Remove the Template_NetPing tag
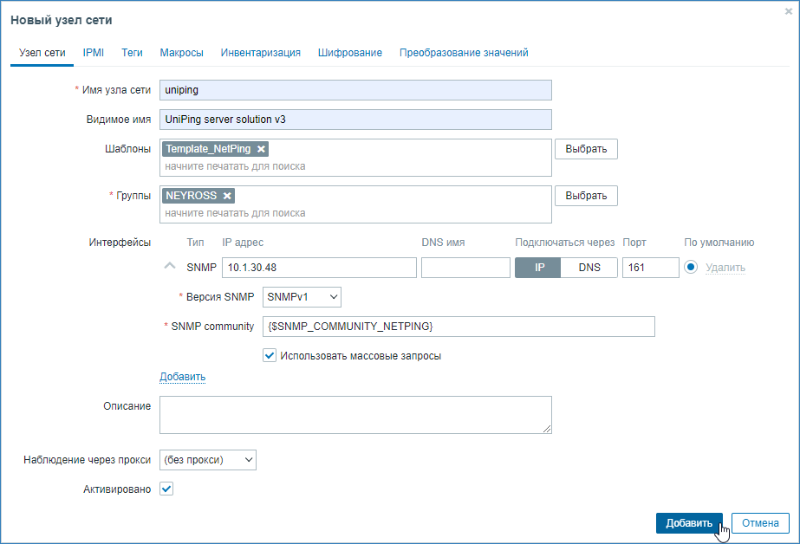Screen dimensions: 800x544 (x=261, y=149)
